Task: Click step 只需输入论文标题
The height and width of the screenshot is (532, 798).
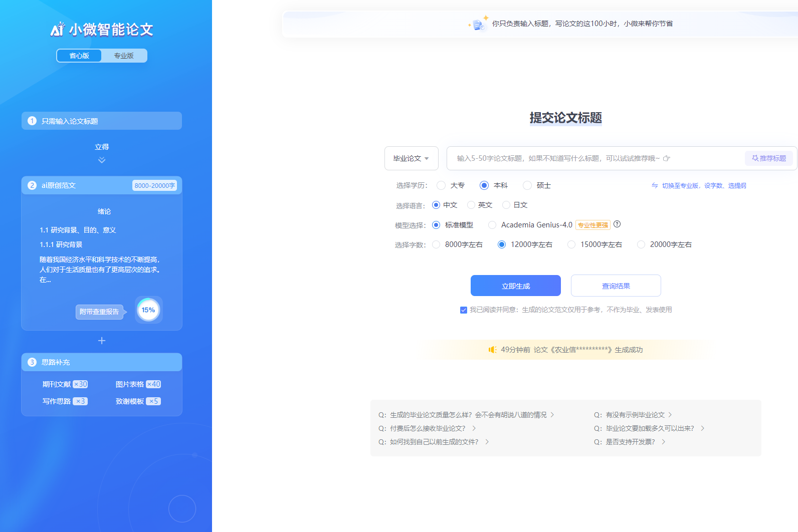Action: (102, 121)
